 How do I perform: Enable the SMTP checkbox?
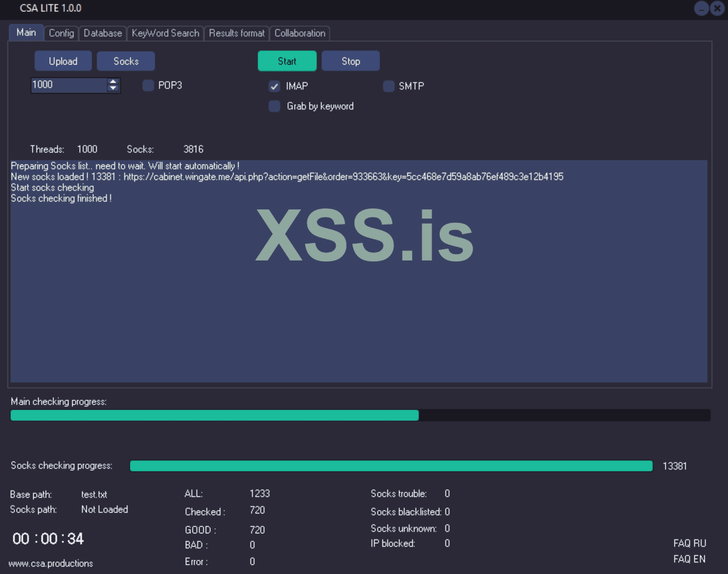pyautogui.click(x=389, y=86)
